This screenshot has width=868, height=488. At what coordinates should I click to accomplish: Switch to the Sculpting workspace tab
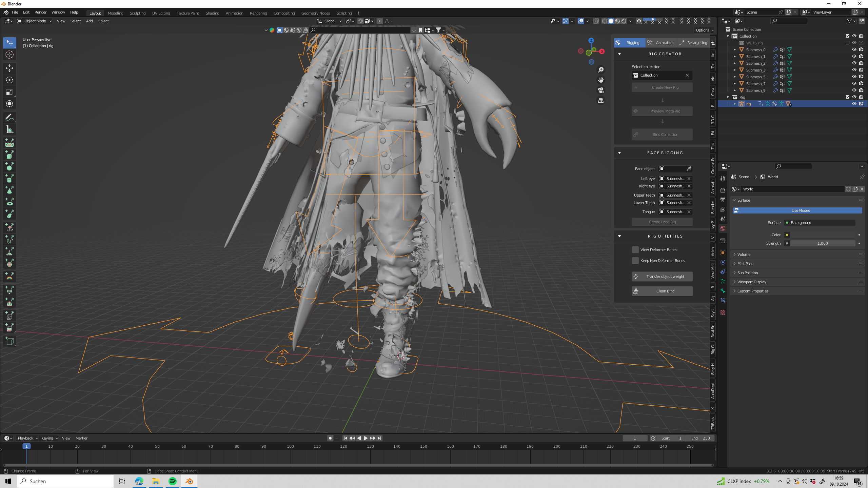(x=137, y=13)
